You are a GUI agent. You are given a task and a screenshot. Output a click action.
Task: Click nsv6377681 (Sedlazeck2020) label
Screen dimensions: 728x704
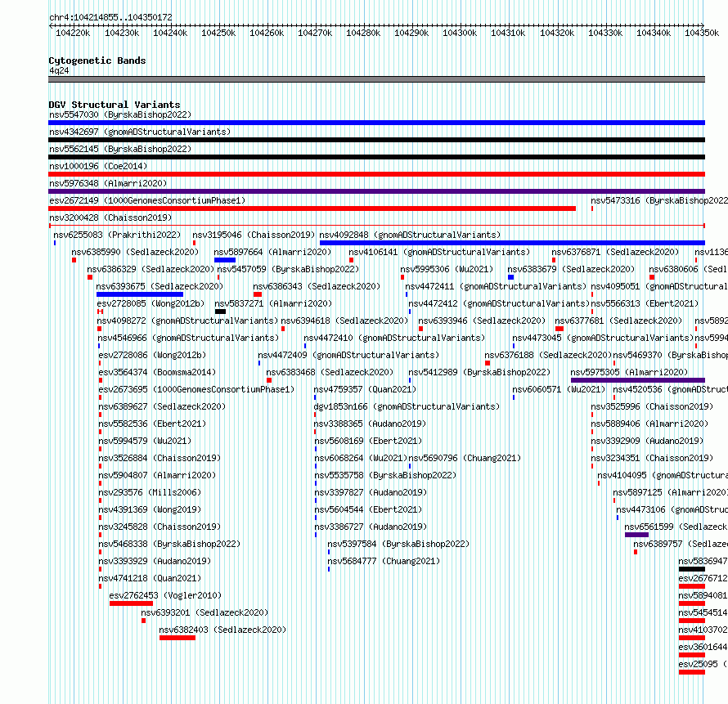point(618,321)
